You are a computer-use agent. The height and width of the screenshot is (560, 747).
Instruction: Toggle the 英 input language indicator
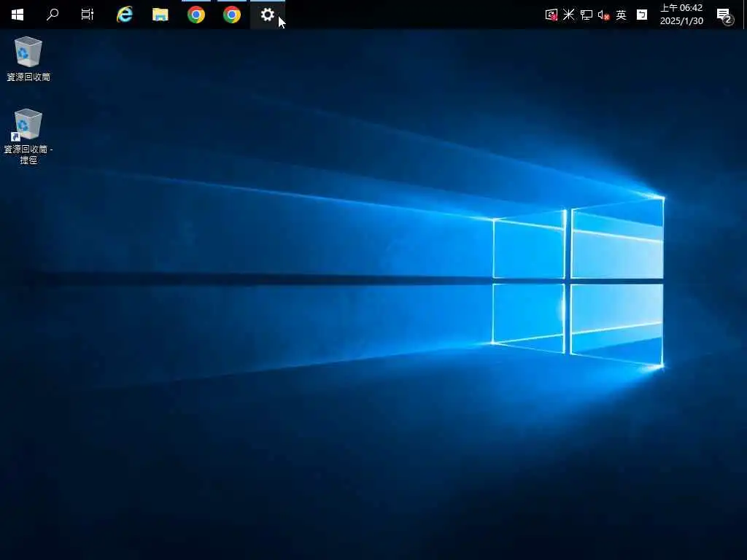[621, 15]
